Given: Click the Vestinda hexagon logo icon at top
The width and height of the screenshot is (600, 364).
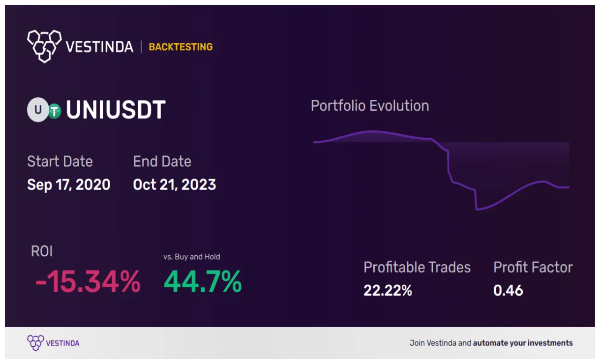Looking at the screenshot, I should [x=44, y=46].
